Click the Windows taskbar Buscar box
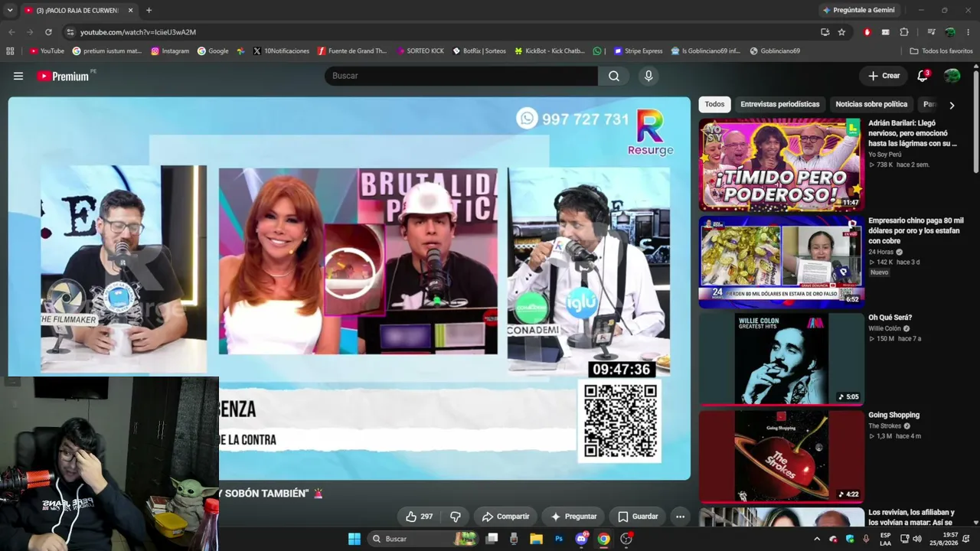The width and height of the screenshot is (980, 551). (423, 539)
